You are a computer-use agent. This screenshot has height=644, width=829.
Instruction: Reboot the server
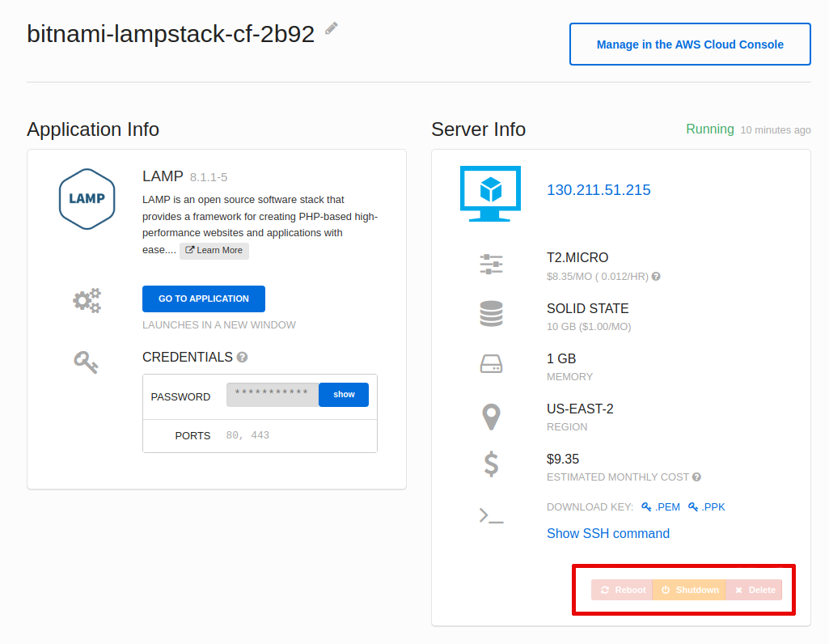coord(622,590)
